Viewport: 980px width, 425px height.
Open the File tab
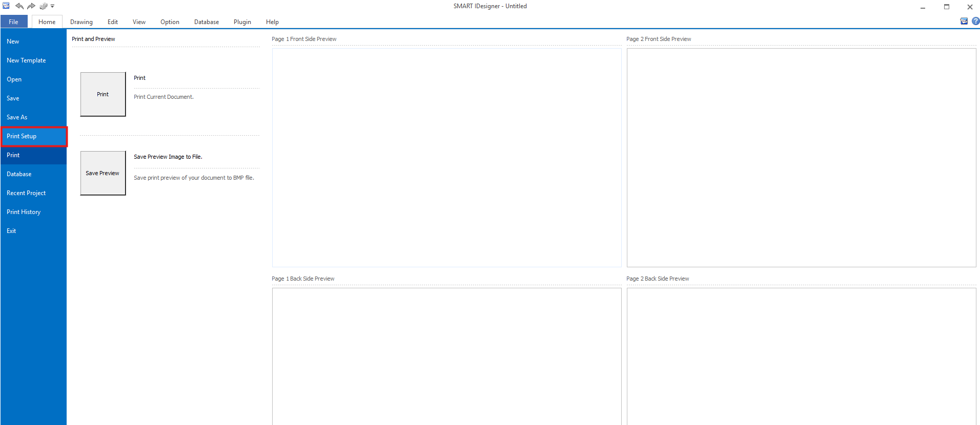(14, 22)
